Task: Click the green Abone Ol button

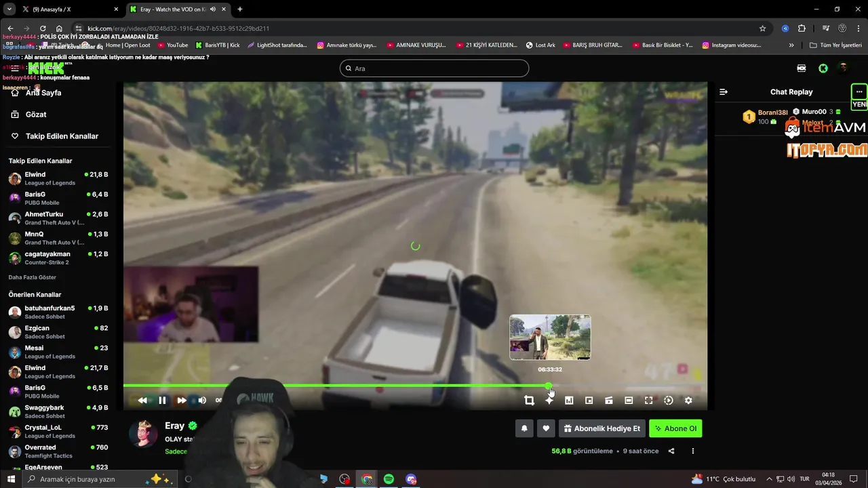Action: (x=675, y=428)
